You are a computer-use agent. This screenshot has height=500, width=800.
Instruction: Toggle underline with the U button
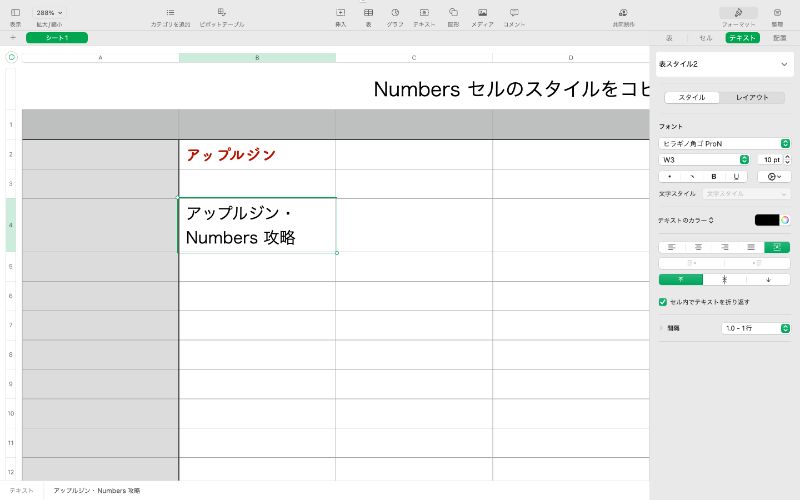736,177
